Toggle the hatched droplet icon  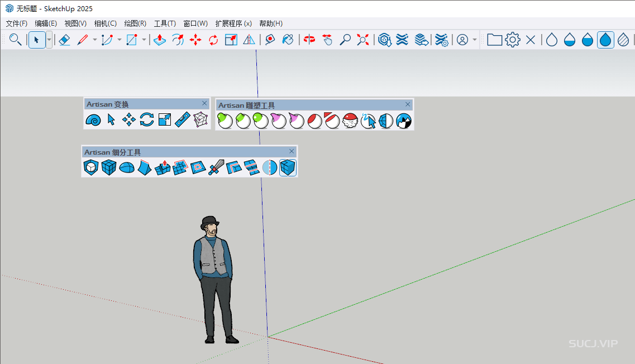[x=623, y=40]
